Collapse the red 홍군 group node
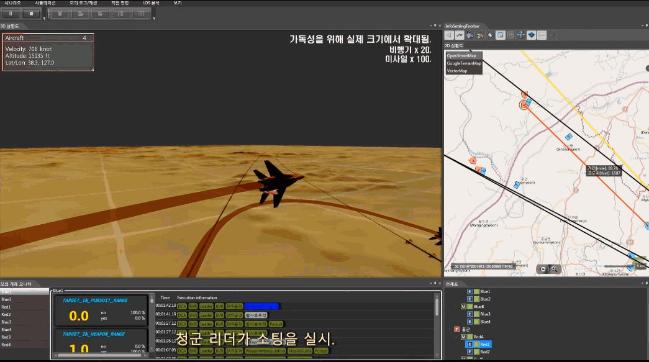Viewport: 649px width, 362px height. (x=457, y=329)
